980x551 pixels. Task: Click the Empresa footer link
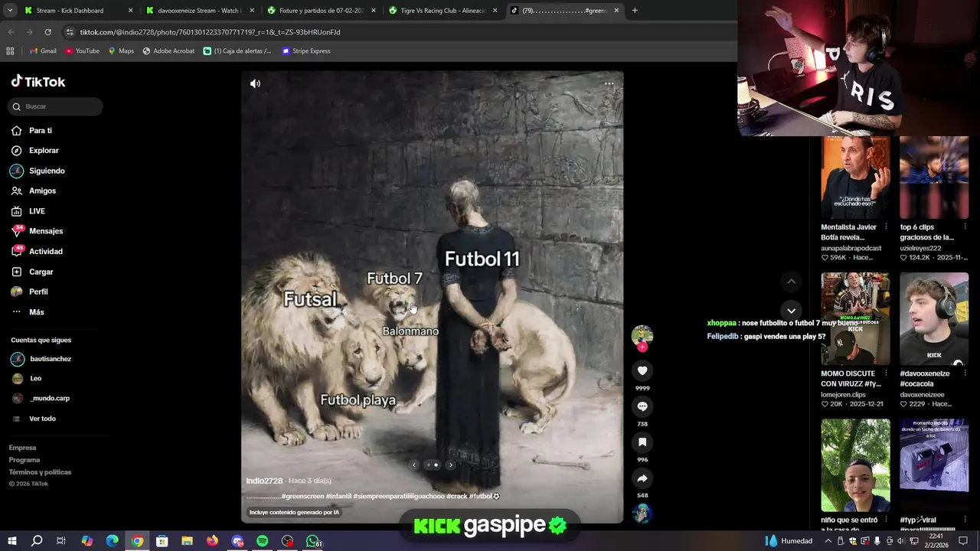click(22, 448)
